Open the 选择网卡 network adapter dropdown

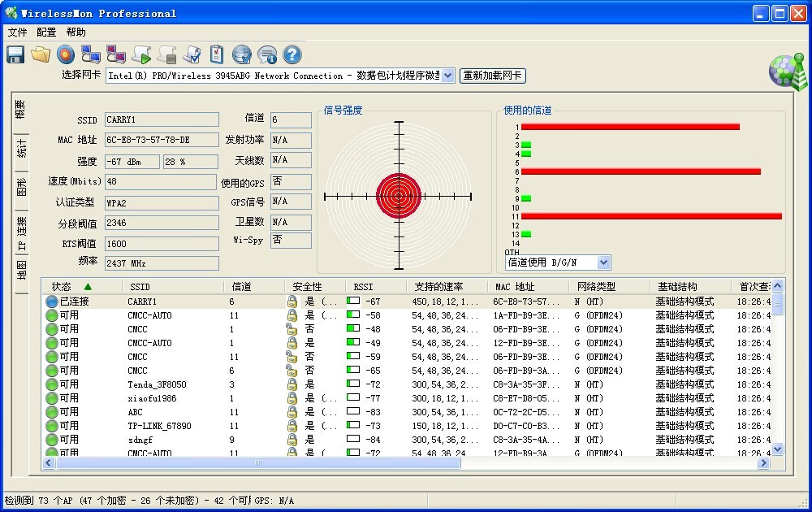447,76
